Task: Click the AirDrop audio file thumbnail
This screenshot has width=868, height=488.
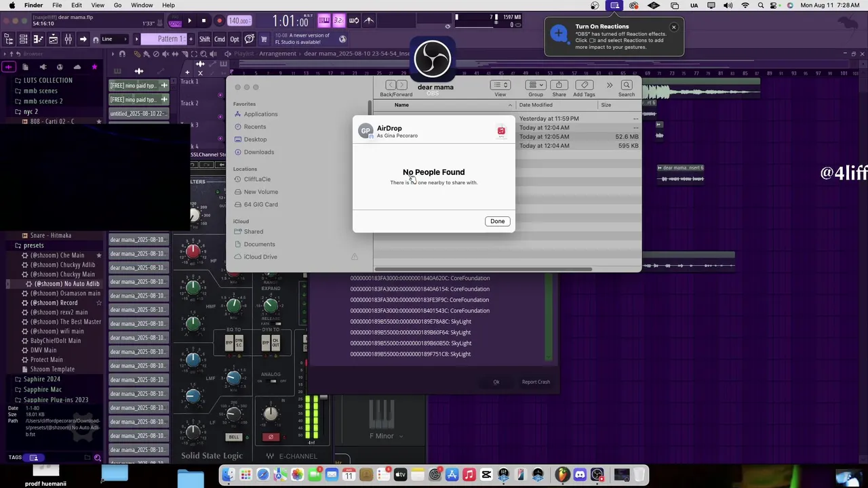Action: pos(501,131)
